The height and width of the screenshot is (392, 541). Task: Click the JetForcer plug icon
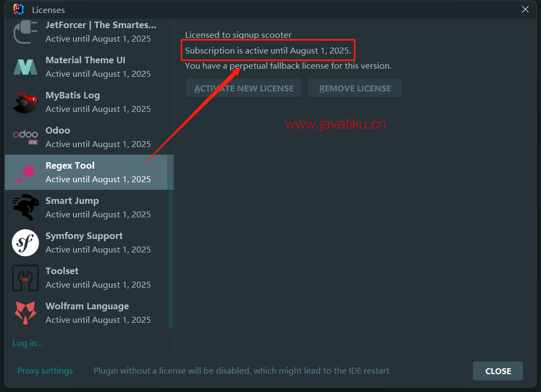[25, 32]
